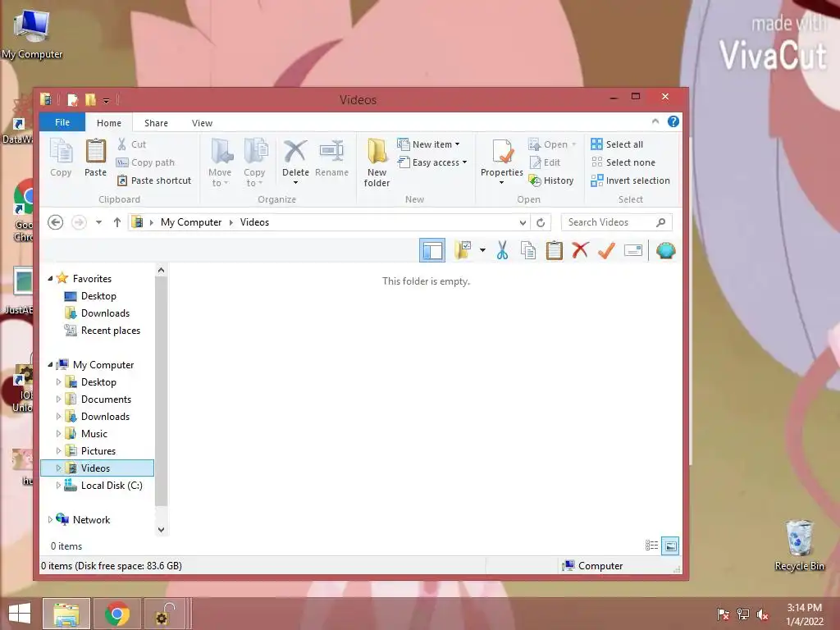The image size is (840, 630).
Task: Go up one folder level
Action: (x=116, y=221)
